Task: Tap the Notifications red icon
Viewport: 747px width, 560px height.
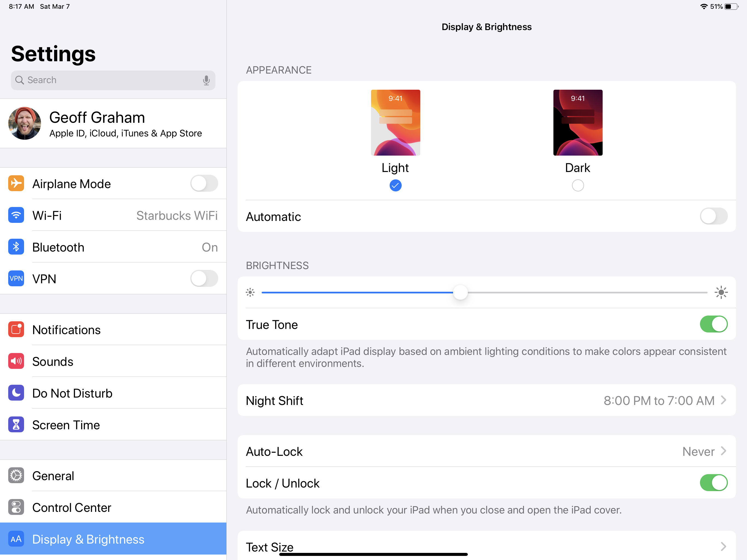Action: point(16,330)
